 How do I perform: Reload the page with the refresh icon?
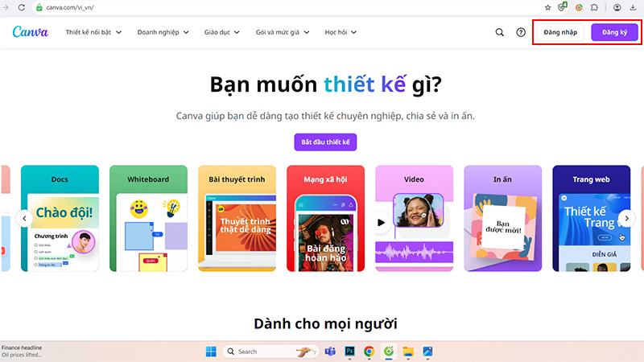point(22,7)
